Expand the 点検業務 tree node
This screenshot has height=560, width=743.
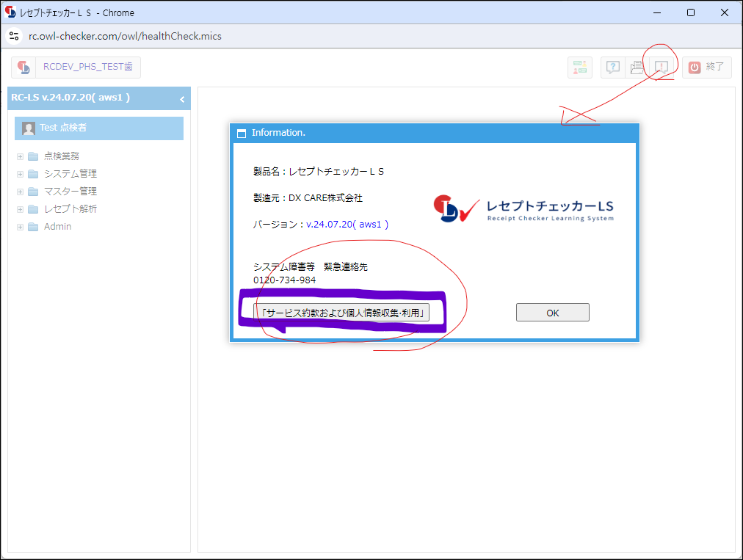click(20, 156)
